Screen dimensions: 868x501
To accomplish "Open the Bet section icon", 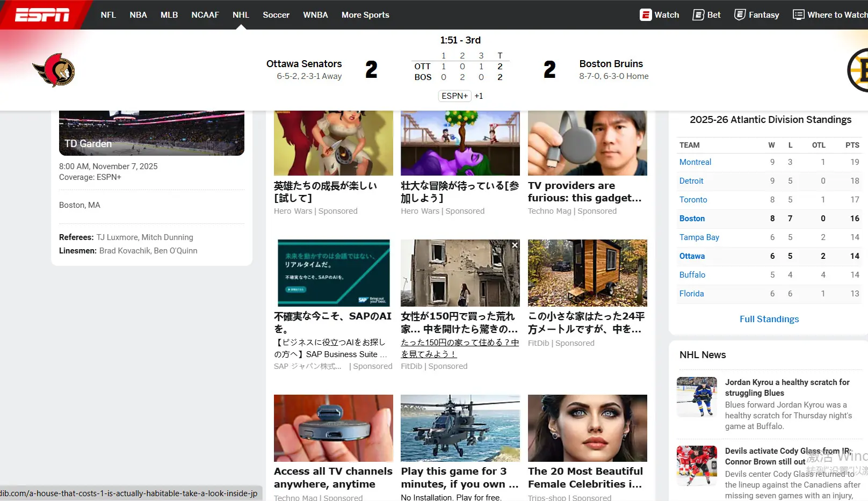I will click(x=698, y=15).
